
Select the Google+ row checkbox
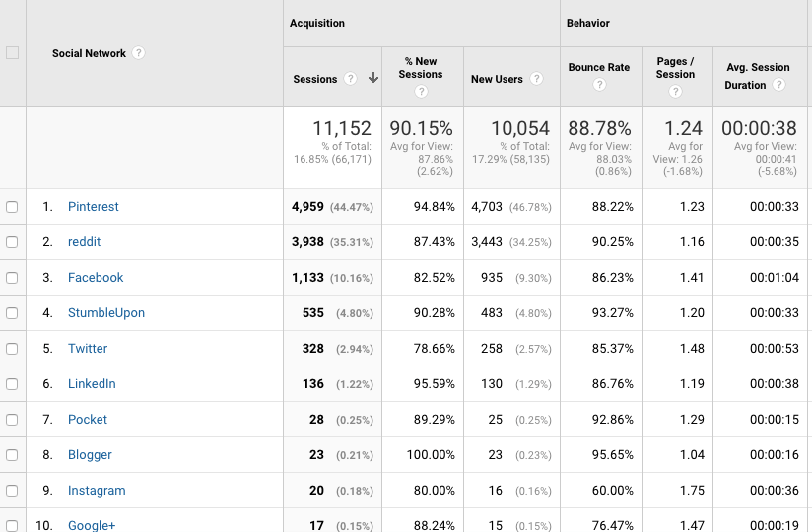[12, 526]
